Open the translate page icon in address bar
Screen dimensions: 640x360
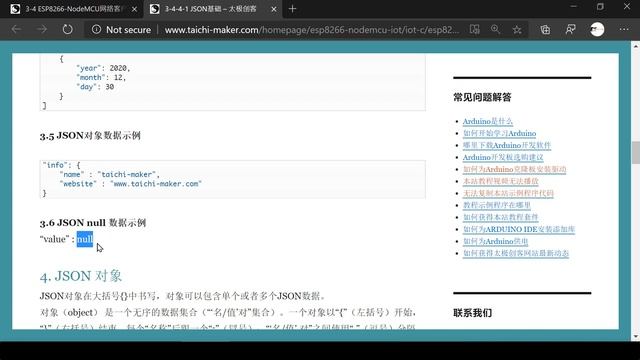click(x=474, y=29)
